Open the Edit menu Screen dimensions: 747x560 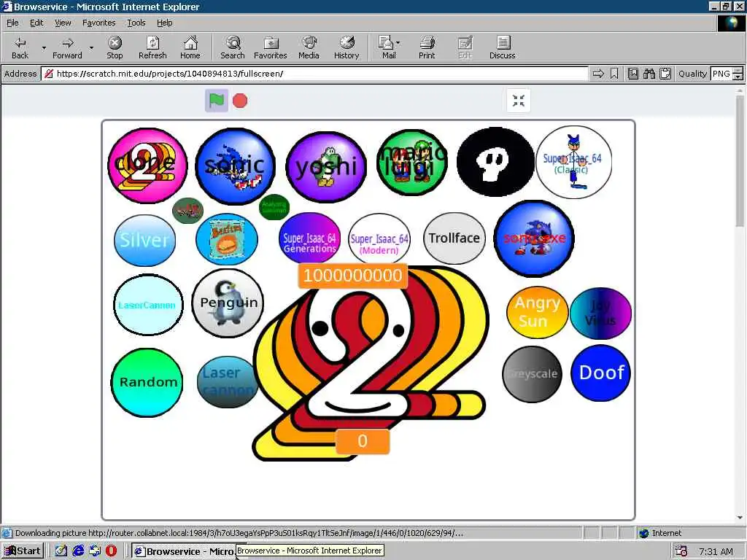coord(36,23)
